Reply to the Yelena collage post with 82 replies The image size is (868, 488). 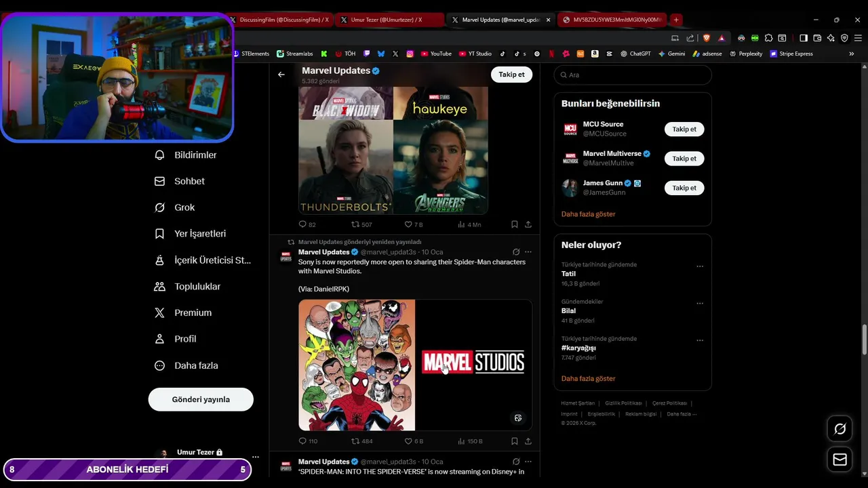pos(307,224)
